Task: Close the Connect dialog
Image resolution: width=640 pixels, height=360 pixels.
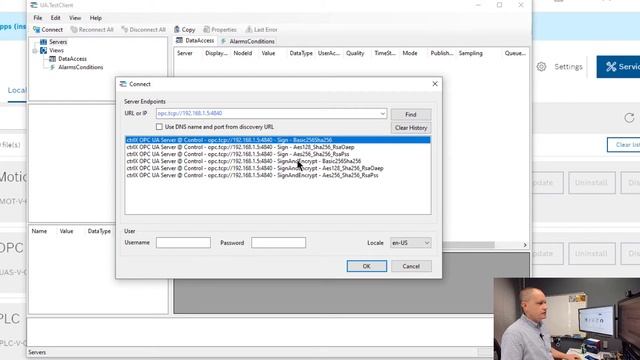Action: [x=435, y=84]
